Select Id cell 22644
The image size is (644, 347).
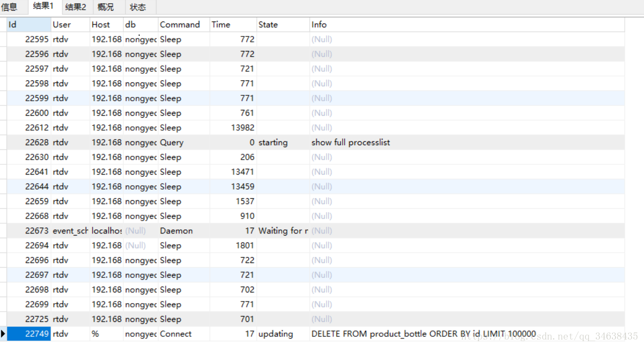pos(29,186)
